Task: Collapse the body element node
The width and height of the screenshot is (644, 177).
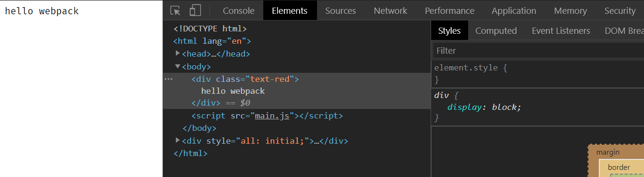Action: point(178,66)
